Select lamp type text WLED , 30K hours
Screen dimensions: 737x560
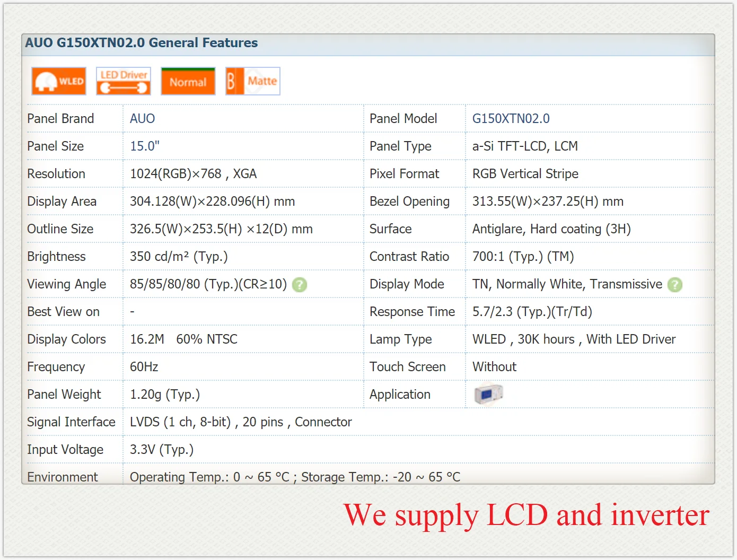tap(523, 339)
